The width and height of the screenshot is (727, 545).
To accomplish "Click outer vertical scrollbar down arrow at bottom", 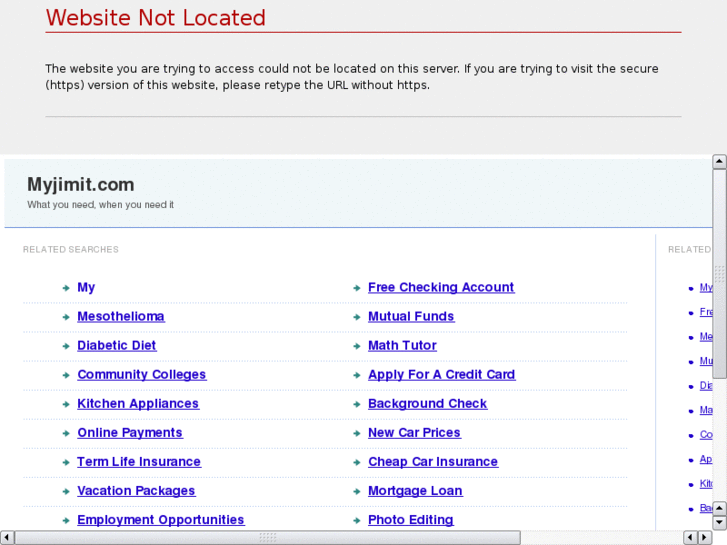I will tap(719, 523).
